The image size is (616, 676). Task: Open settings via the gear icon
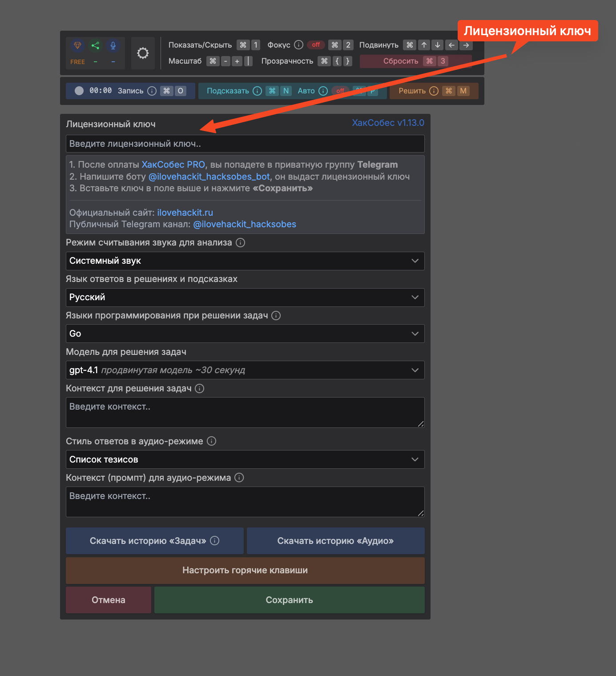click(x=143, y=53)
